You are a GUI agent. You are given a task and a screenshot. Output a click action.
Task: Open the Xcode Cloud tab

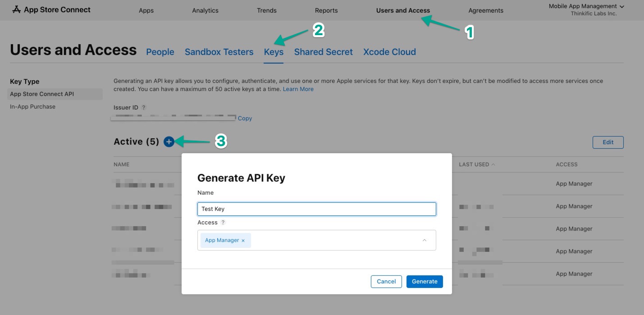tap(389, 52)
